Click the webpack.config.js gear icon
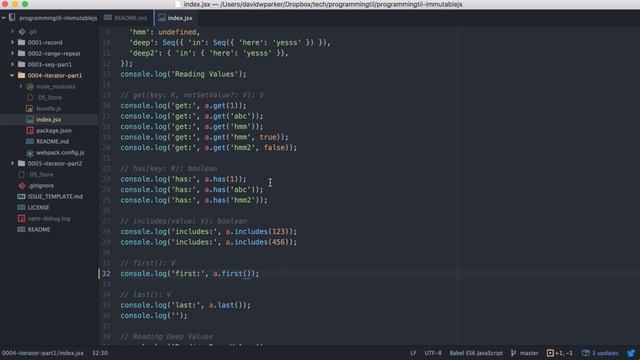This screenshot has width=640, height=360. 30,153
